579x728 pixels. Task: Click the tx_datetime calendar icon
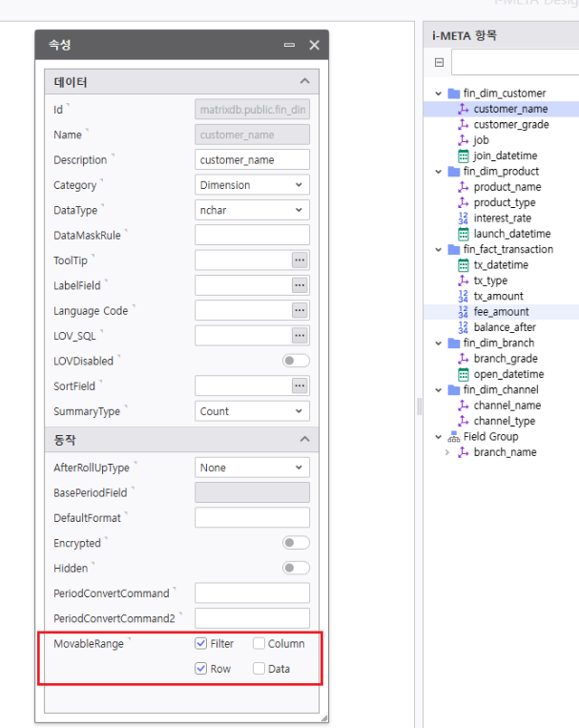click(x=463, y=264)
